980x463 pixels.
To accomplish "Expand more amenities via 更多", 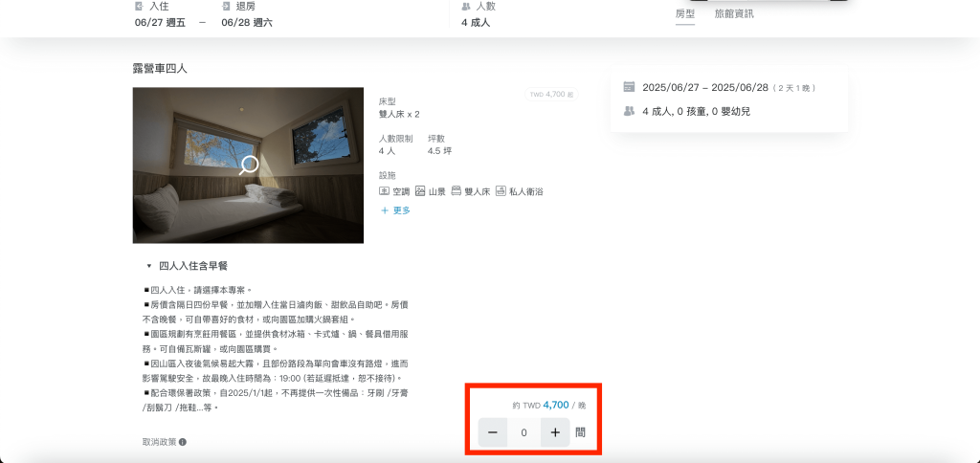I will (395, 210).
